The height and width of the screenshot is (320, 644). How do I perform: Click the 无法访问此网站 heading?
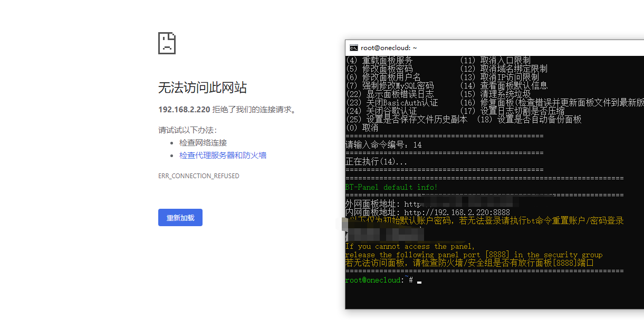203,88
